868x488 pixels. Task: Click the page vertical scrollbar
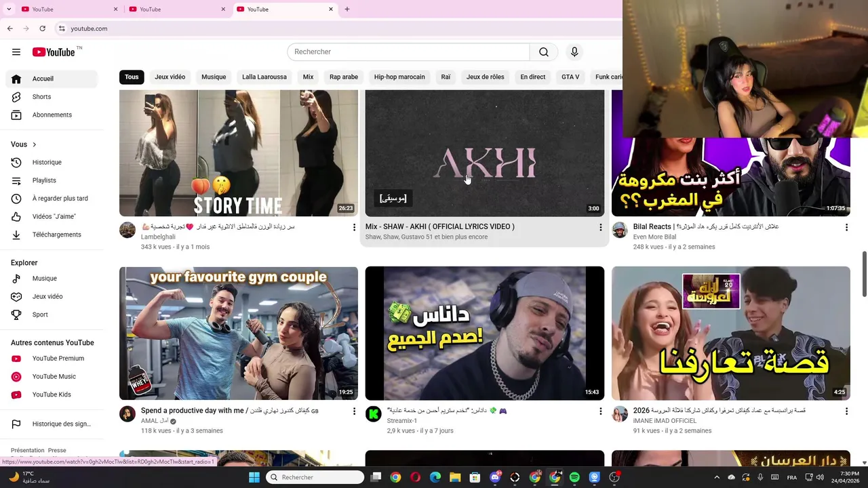pyautogui.click(x=865, y=274)
